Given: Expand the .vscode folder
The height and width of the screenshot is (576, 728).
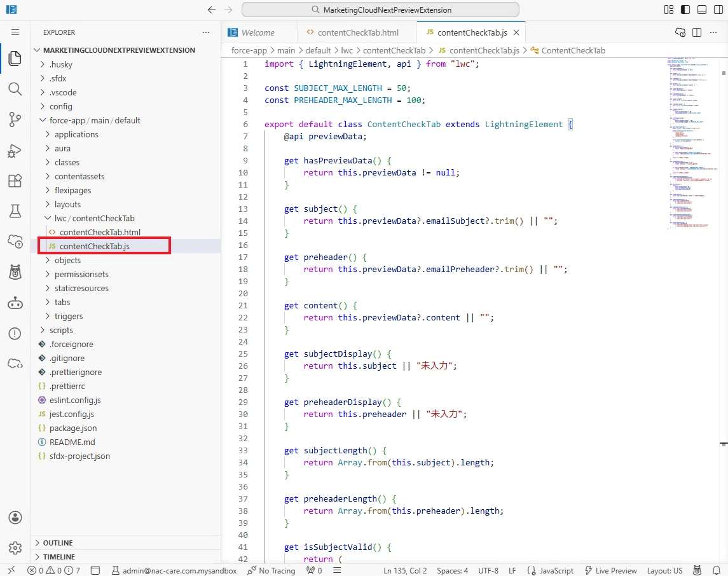Looking at the screenshot, I should [125, 92].
